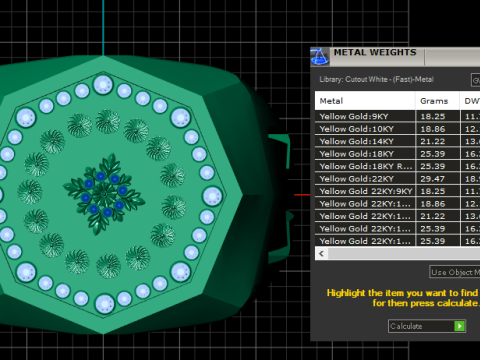Click the Use Object Material button
Viewport: 480px width, 360px height.
[x=455, y=272]
